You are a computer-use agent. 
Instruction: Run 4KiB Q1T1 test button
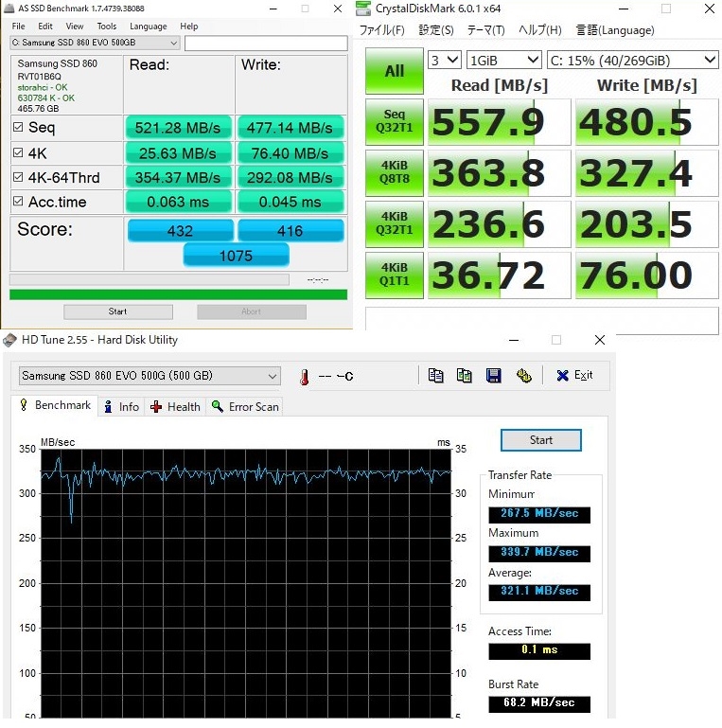[394, 275]
